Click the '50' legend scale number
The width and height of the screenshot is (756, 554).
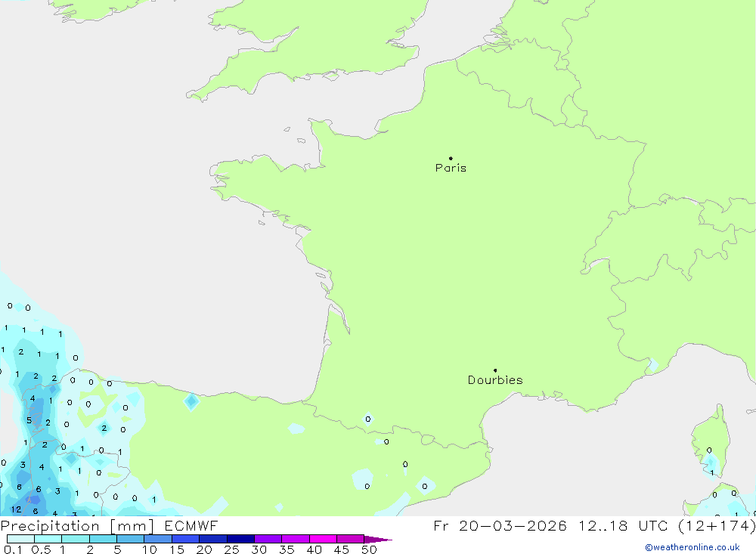tap(369, 549)
